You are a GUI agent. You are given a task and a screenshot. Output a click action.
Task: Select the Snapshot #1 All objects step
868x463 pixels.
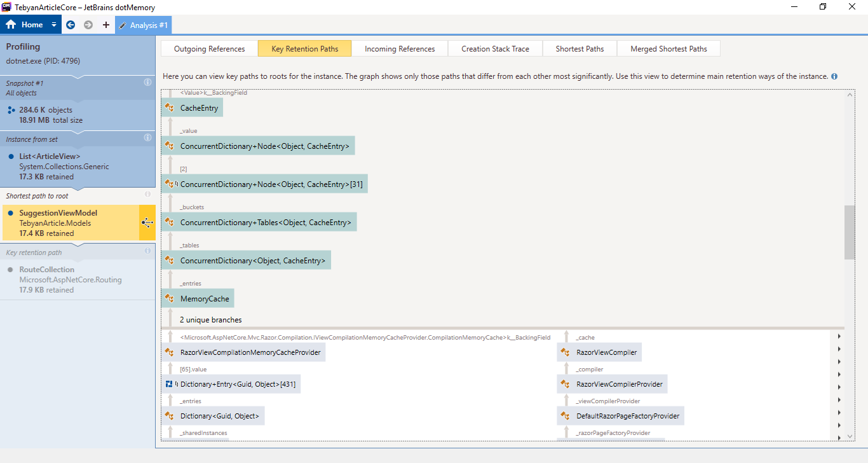click(x=78, y=104)
